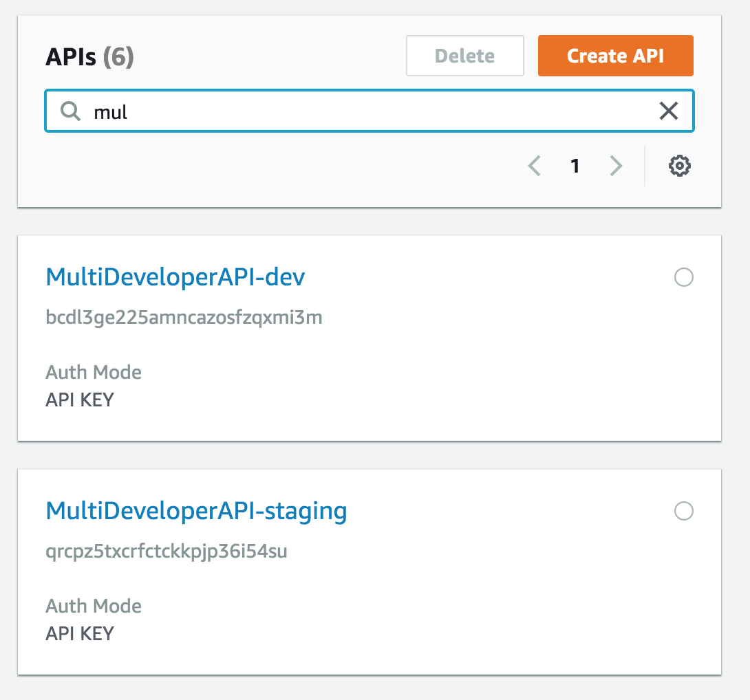Open the MultiDeveloperAPI-staging link

pos(196,511)
